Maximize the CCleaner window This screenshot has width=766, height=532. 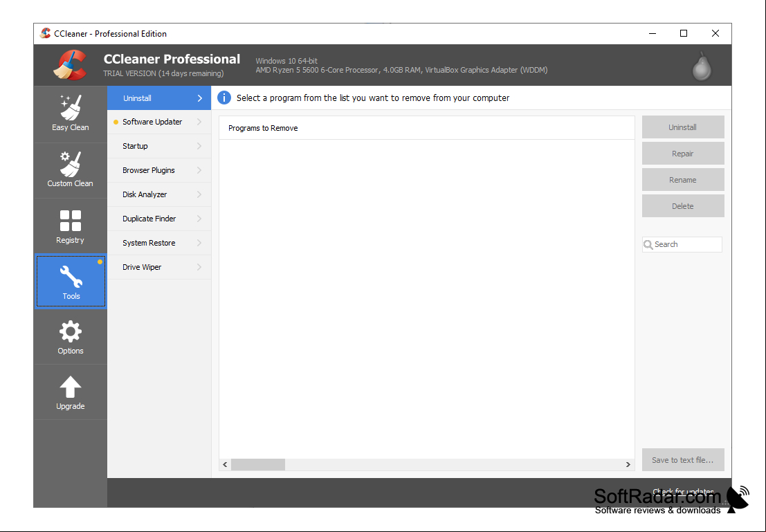(684, 33)
